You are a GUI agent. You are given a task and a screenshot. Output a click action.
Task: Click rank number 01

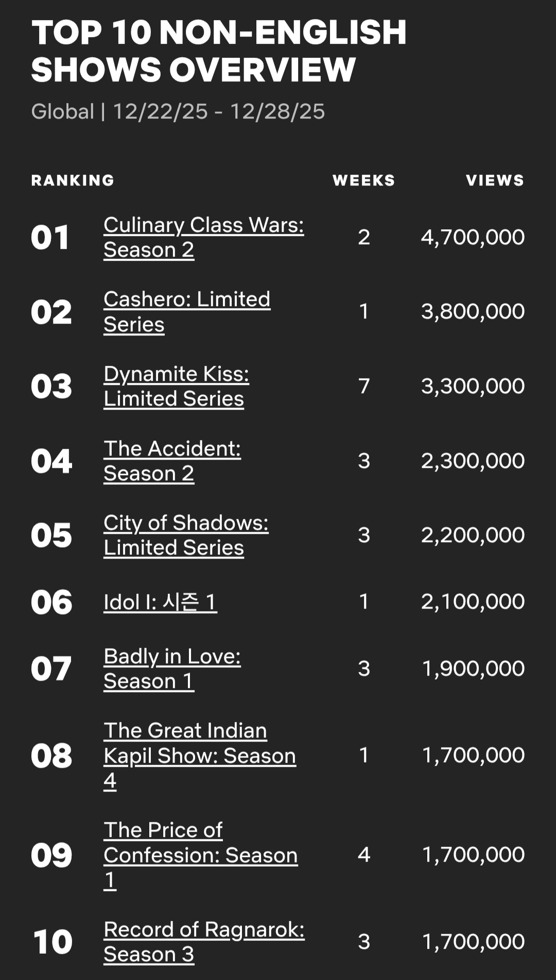coord(50,238)
